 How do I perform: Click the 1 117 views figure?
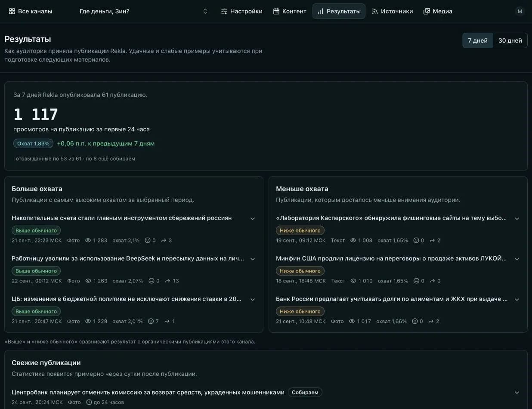tap(36, 115)
